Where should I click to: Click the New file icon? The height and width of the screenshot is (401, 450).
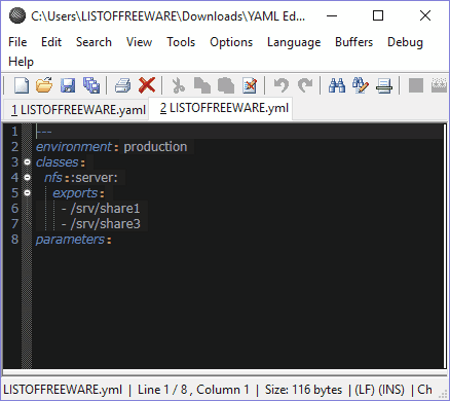click(21, 85)
